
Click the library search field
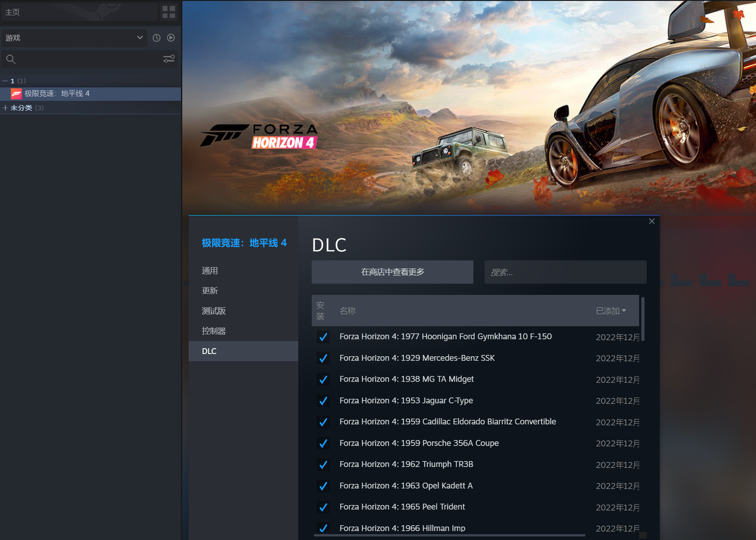(90, 59)
